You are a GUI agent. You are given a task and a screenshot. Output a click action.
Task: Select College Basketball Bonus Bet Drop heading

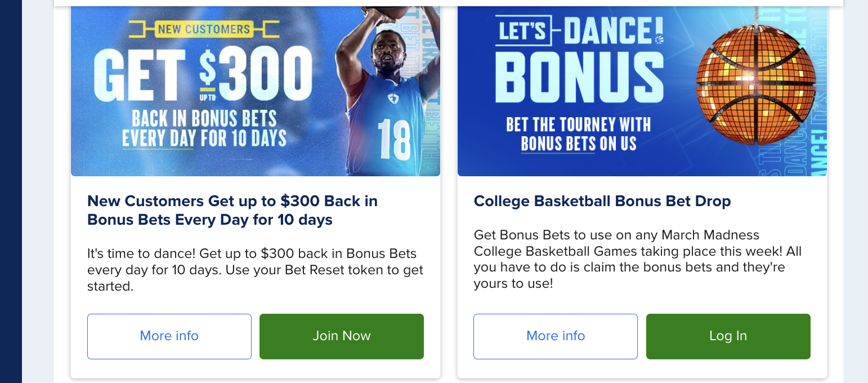tap(602, 201)
